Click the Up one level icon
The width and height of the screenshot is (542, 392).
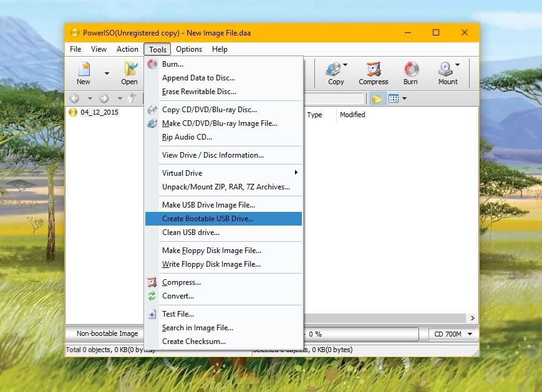132,98
